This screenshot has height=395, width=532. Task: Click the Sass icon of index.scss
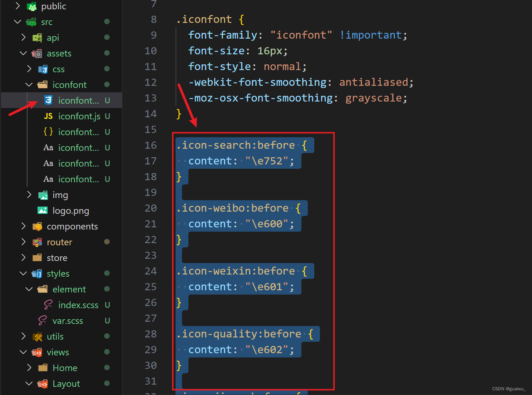coord(48,305)
